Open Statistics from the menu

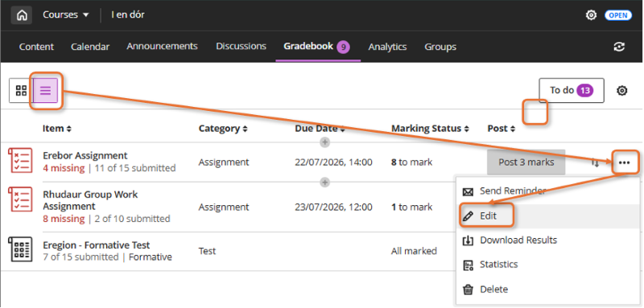(x=547, y=265)
